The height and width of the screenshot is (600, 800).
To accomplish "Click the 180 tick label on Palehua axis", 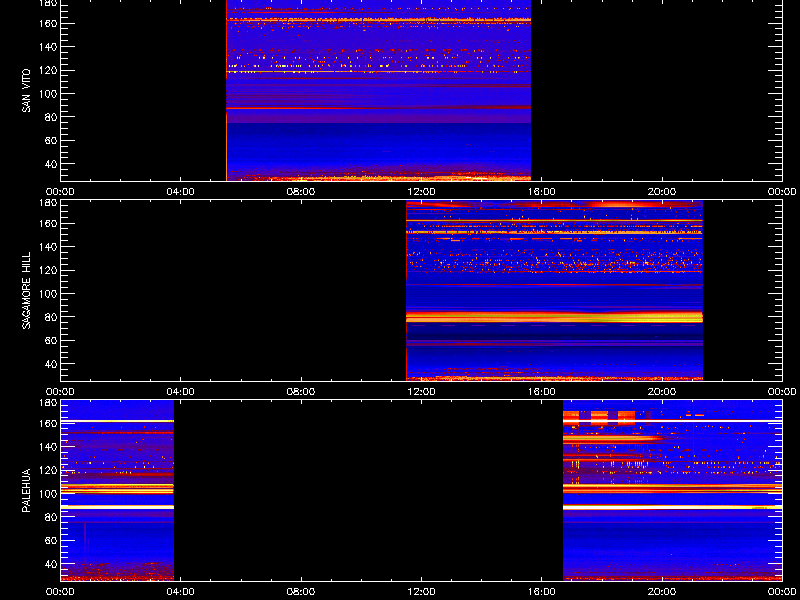I will point(50,403).
